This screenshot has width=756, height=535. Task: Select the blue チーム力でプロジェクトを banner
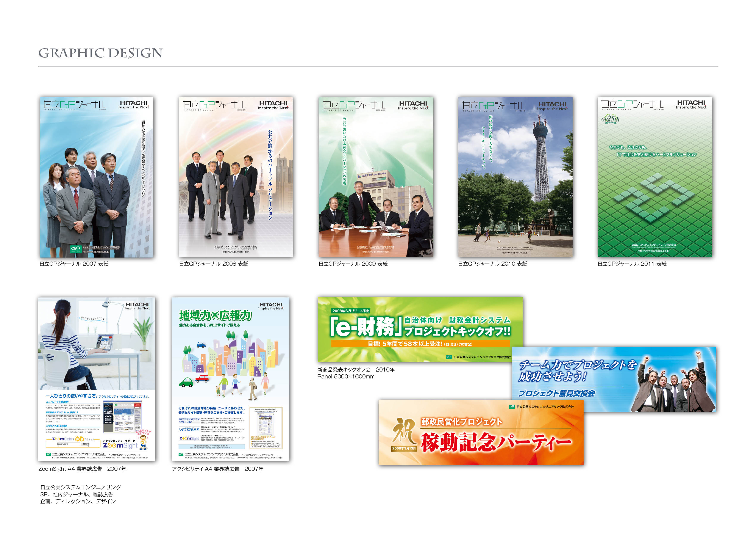coord(614,379)
